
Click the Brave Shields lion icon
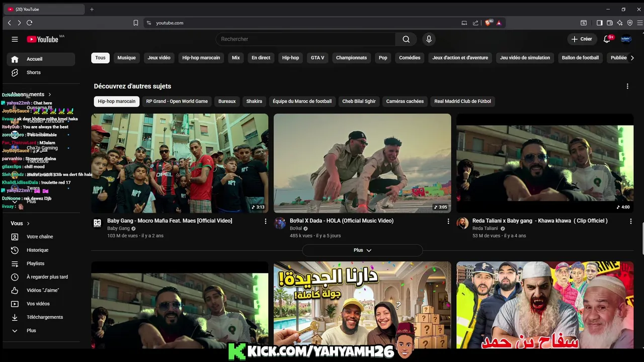(488, 23)
